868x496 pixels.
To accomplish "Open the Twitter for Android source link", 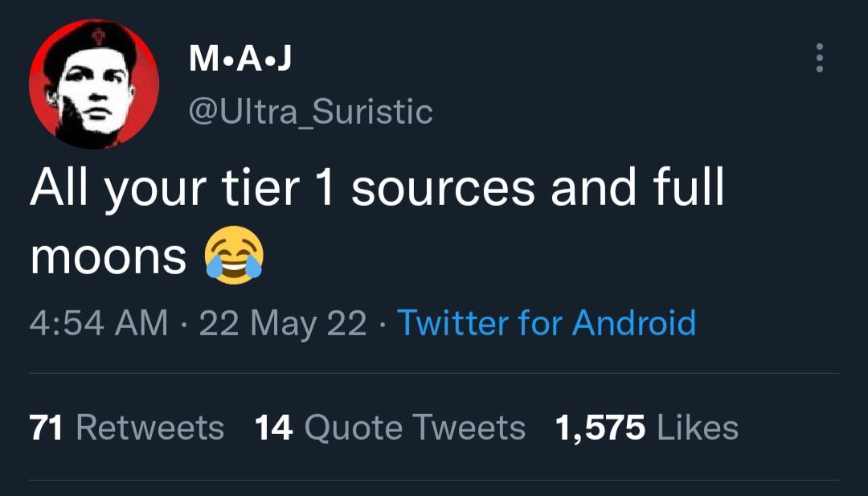I will point(547,323).
